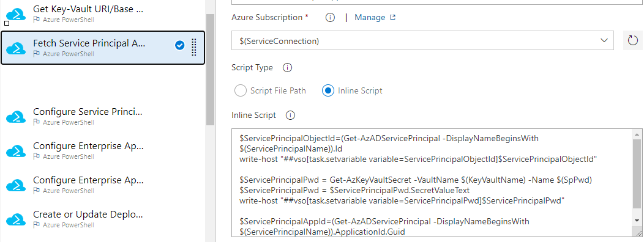Image resolution: width=644 pixels, height=242 pixels.
Task: Click the Inline Script info icon
Action: 290,116
